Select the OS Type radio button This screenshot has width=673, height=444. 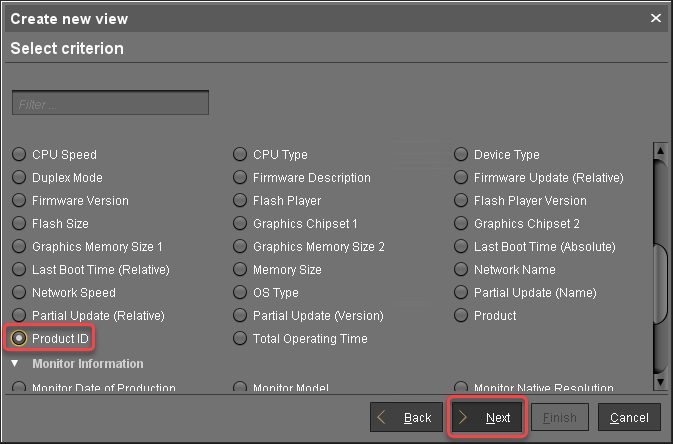pos(240,293)
